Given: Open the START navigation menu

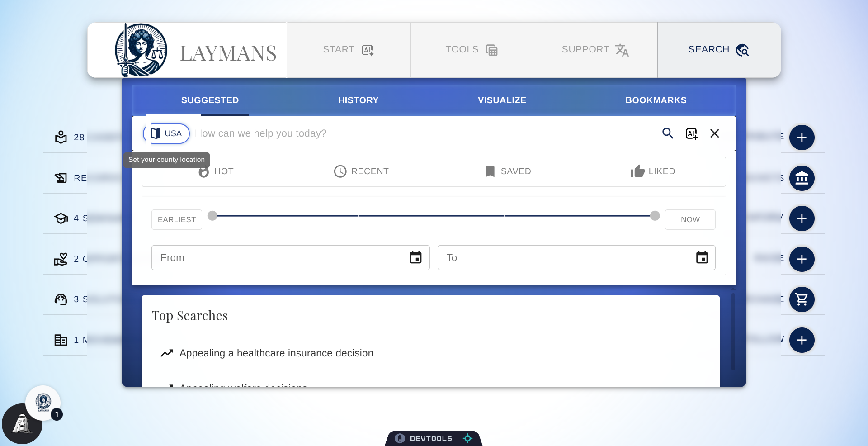Looking at the screenshot, I should tap(349, 50).
